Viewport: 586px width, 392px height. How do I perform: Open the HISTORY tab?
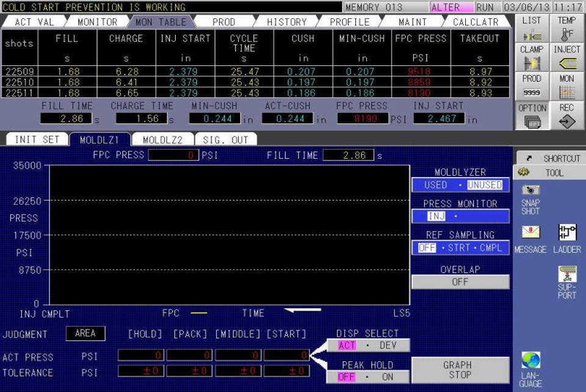coord(286,22)
